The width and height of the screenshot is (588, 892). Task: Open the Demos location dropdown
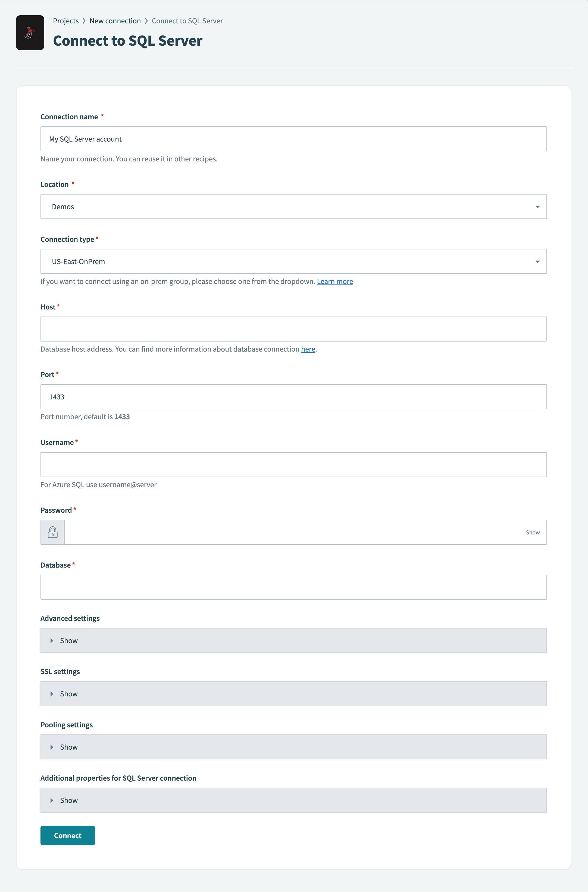tap(293, 206)
